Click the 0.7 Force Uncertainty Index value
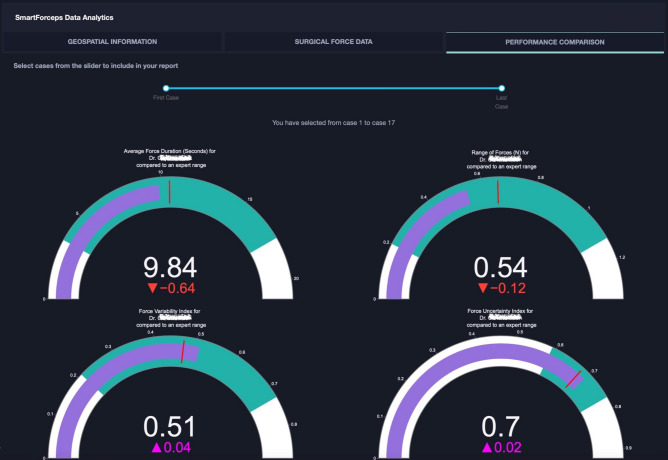668x460 pixels. [498, 427]
